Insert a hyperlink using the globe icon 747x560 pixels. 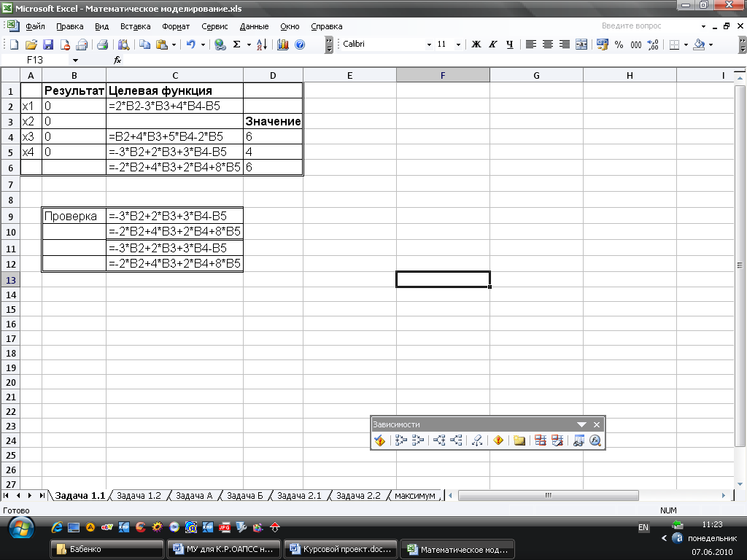[x=220, y=44]
